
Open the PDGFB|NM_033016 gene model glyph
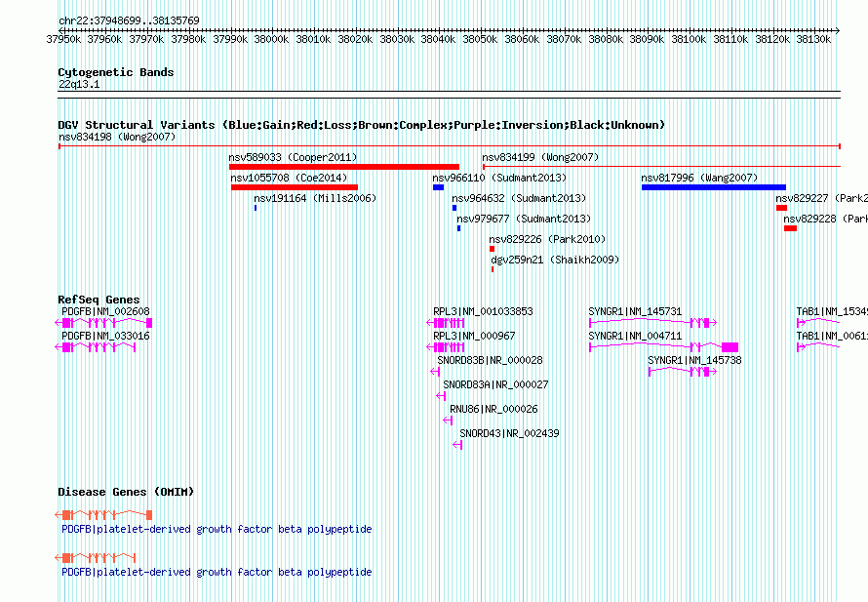click(x=96, y=347)
